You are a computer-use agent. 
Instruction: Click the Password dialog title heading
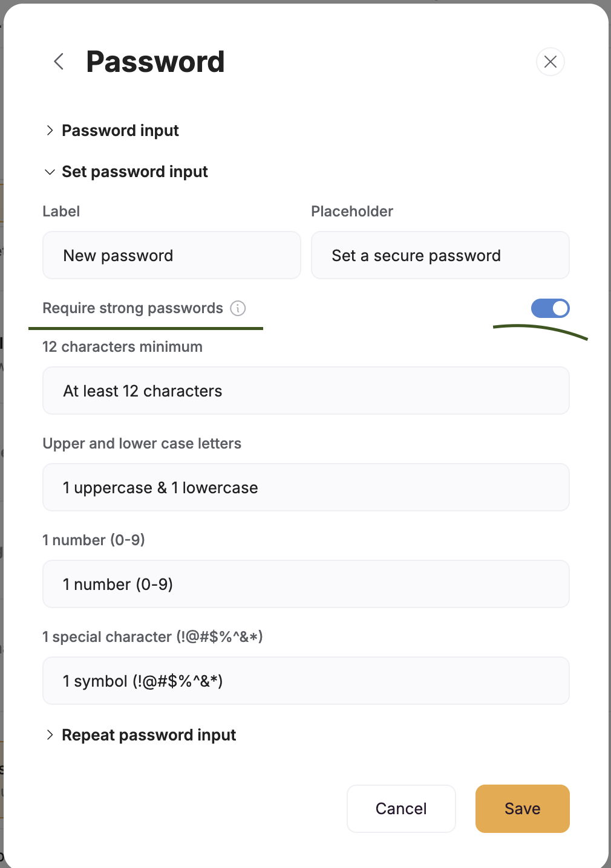[155, 62]
